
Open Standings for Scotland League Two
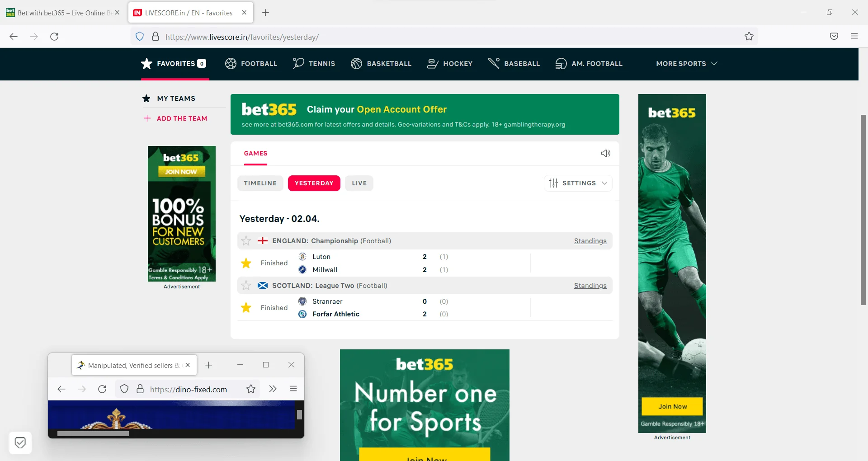tap(590, 286)
